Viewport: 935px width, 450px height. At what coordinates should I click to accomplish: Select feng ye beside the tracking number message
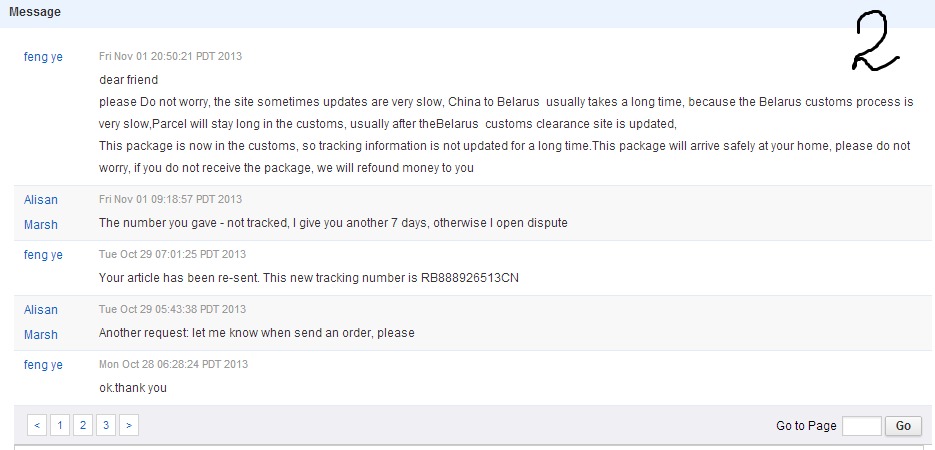coord(43,255)
